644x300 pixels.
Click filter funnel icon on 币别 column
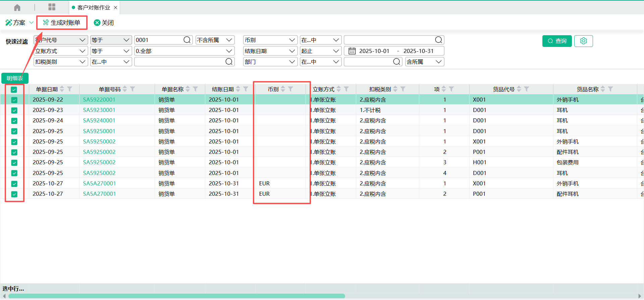pos(291,89)
